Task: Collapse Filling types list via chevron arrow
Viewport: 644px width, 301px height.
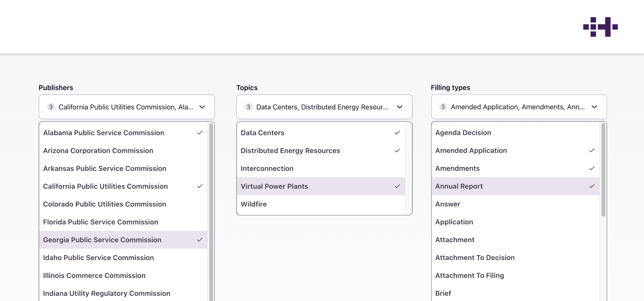Action: click(594, 107)
